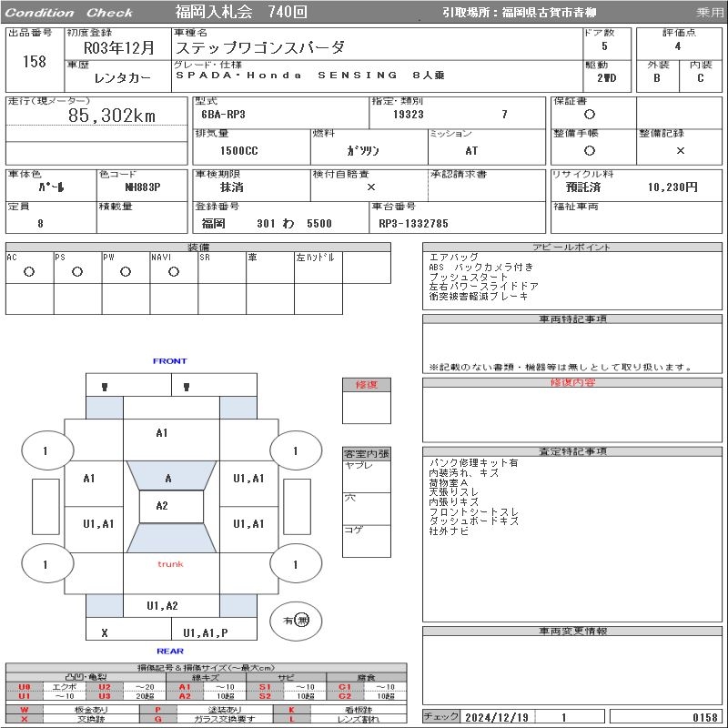Click check date 2024/12/19
This screenshot has height=728, width=728.
(496, 717)
